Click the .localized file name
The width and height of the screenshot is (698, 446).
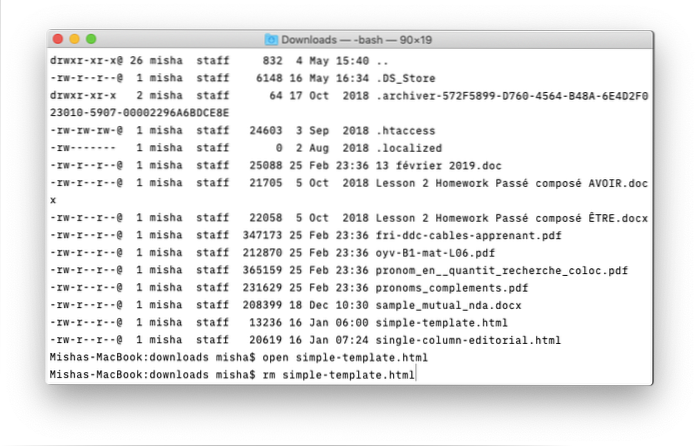[409, 148]
